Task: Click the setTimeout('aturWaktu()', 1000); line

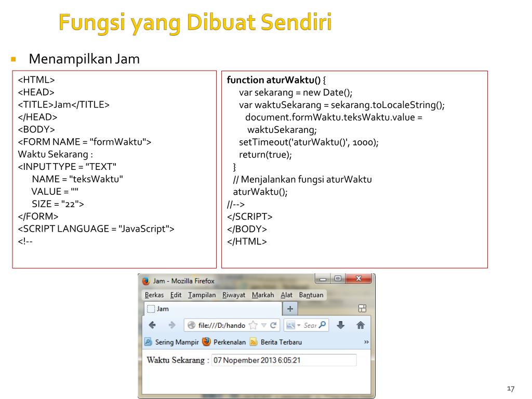Action: (x=309, y=142)
